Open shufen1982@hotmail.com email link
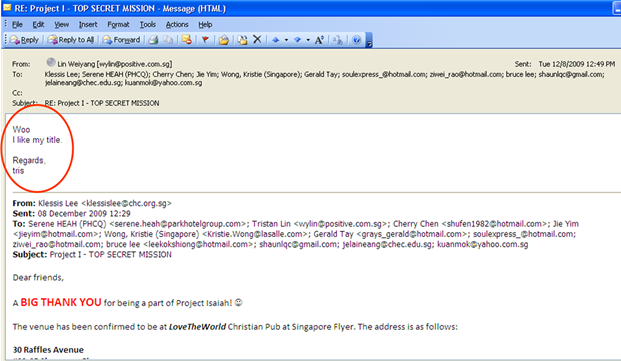 tap(494, 224)
